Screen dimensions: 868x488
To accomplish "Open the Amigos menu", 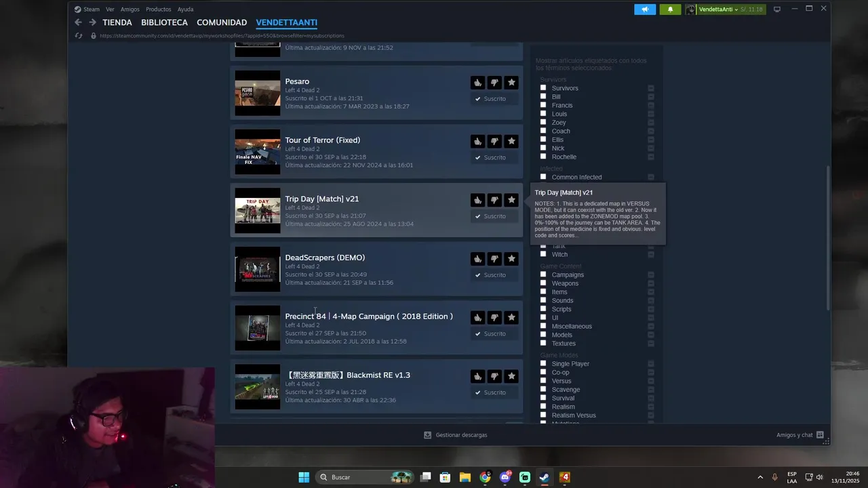I will [x=130, y=9].
